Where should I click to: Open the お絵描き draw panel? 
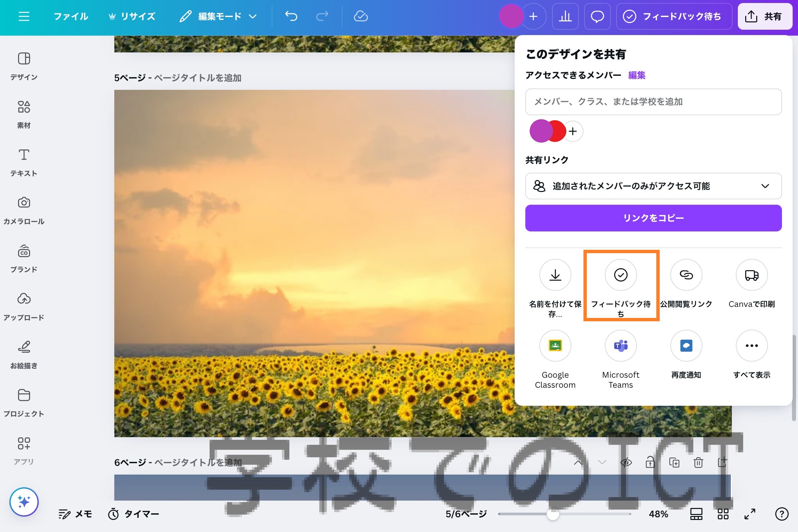pyautogui.click(x=24, y=355)
